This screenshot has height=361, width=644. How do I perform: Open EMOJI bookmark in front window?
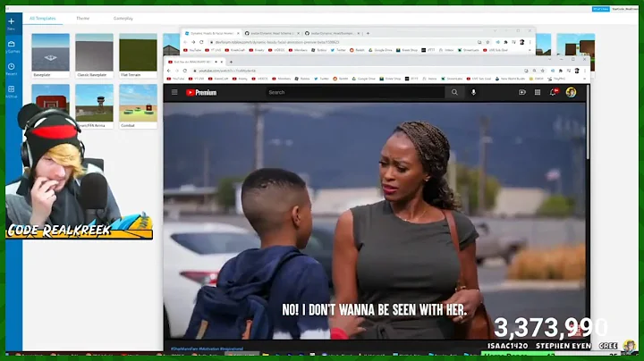pyautogui.click(x=537, y=79)
